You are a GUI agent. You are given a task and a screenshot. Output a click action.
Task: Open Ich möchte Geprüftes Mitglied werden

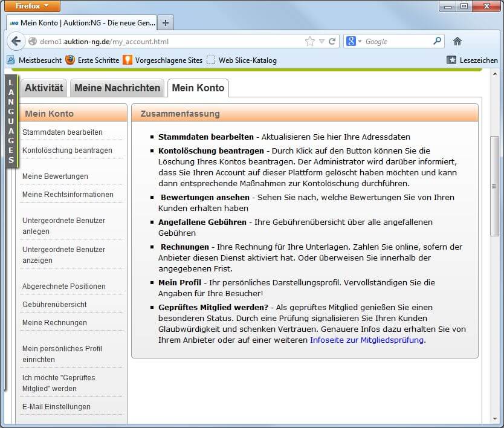point(59,383)
